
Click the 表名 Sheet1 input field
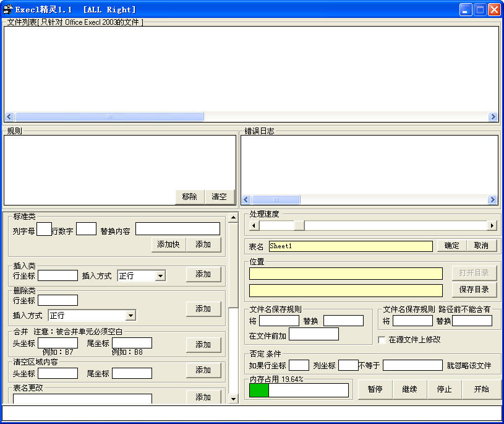point(350,246)
